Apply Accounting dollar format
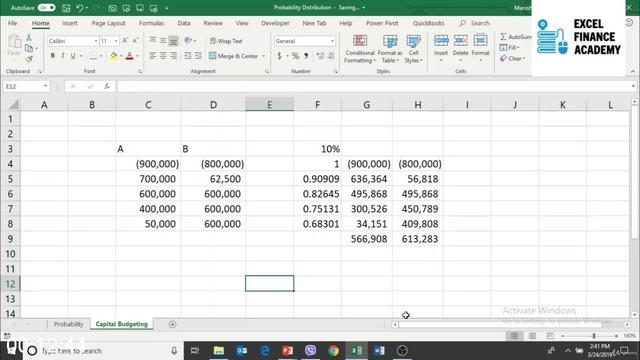 click(279, 56)
